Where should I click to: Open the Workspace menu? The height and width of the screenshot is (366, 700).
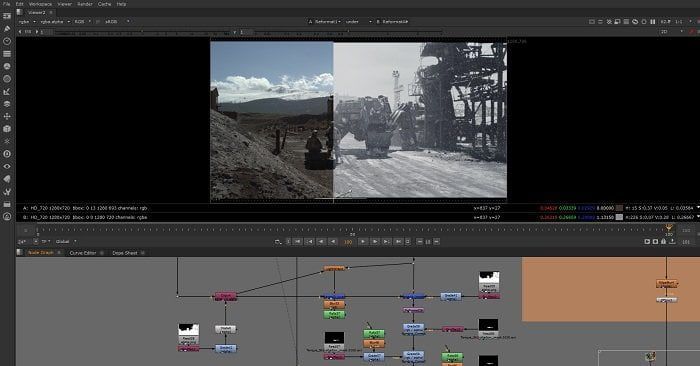pos(41,4)
